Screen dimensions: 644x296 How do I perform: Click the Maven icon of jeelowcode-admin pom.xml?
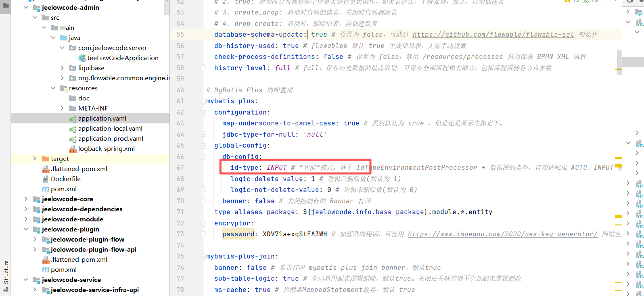[x=46, y=189]
